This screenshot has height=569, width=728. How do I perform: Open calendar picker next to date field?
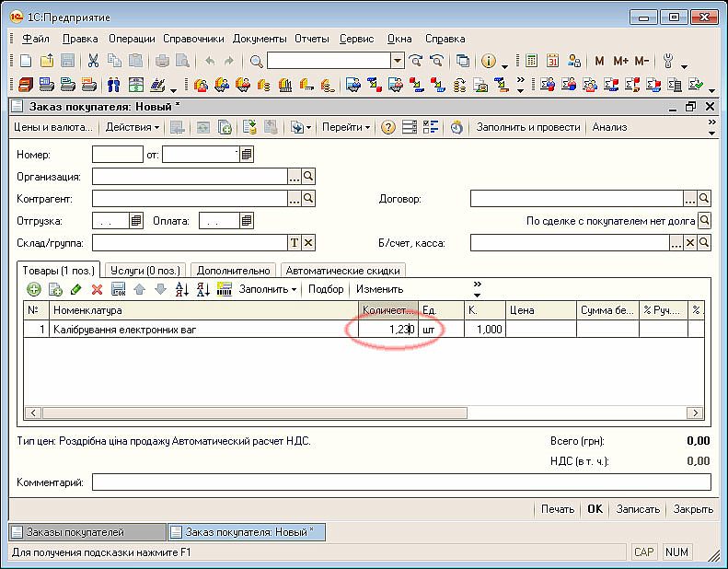247,154
